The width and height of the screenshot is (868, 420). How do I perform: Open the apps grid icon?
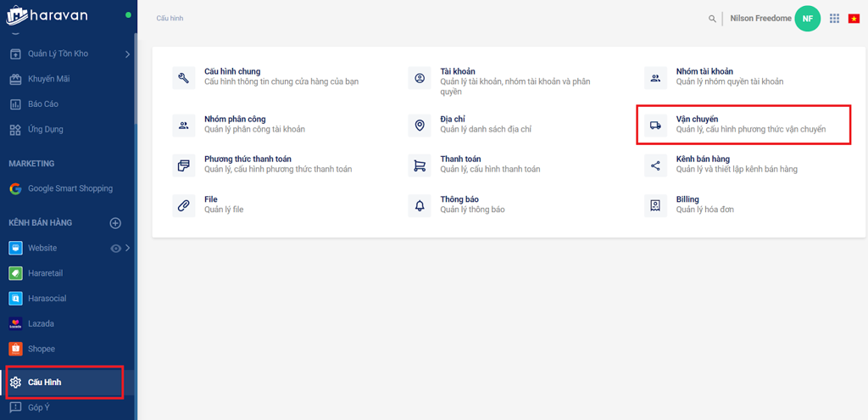(834, 19)
